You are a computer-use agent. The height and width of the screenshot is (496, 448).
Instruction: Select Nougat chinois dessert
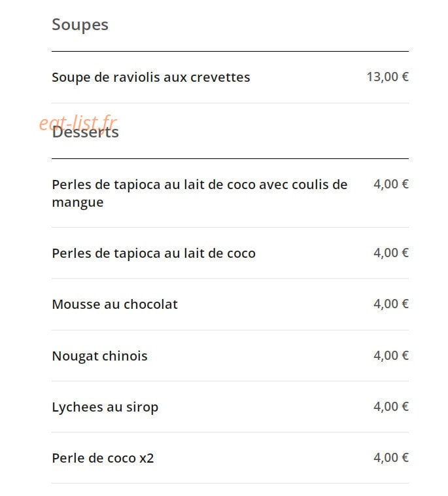(99, 356)
